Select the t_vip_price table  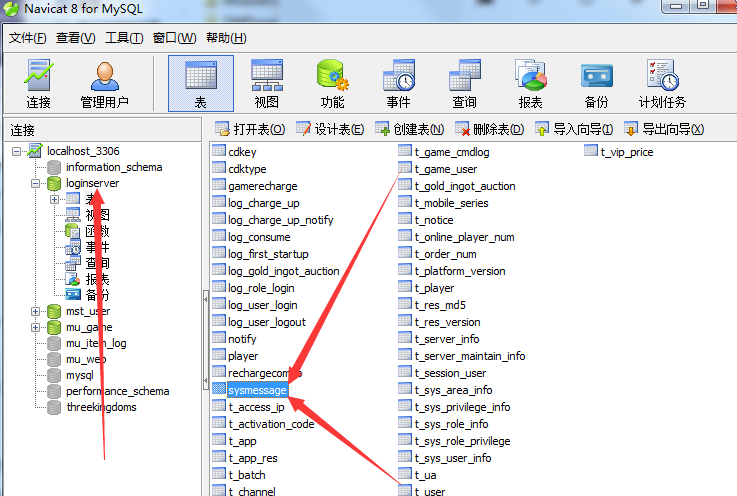[x=626, y=152]
